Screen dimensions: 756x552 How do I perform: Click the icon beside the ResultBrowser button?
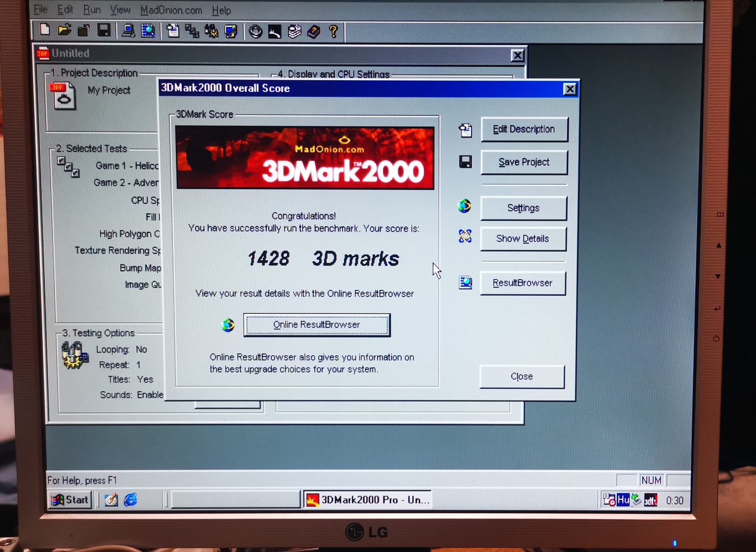(465, 283)
